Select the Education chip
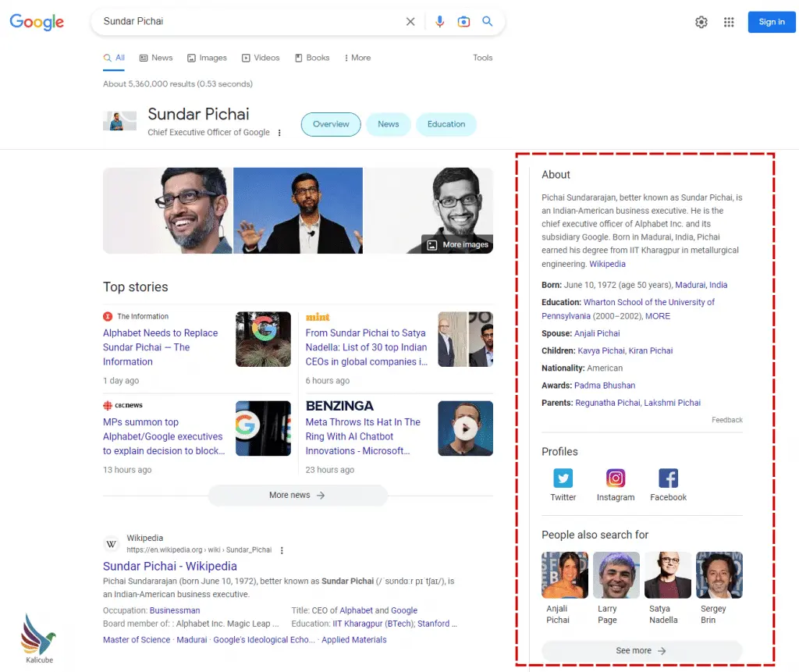799x672 pixels. (446, 124)
